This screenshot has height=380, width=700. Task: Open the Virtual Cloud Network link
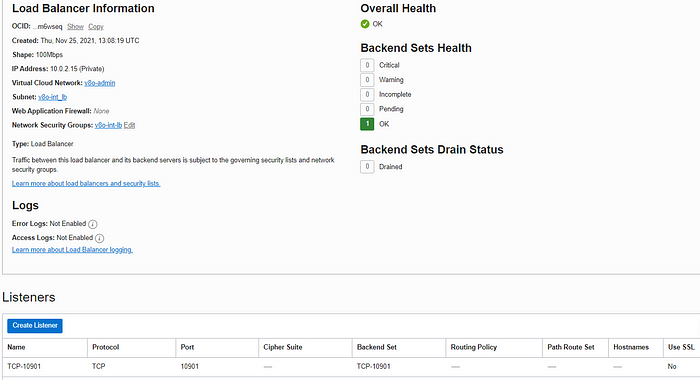100,83
